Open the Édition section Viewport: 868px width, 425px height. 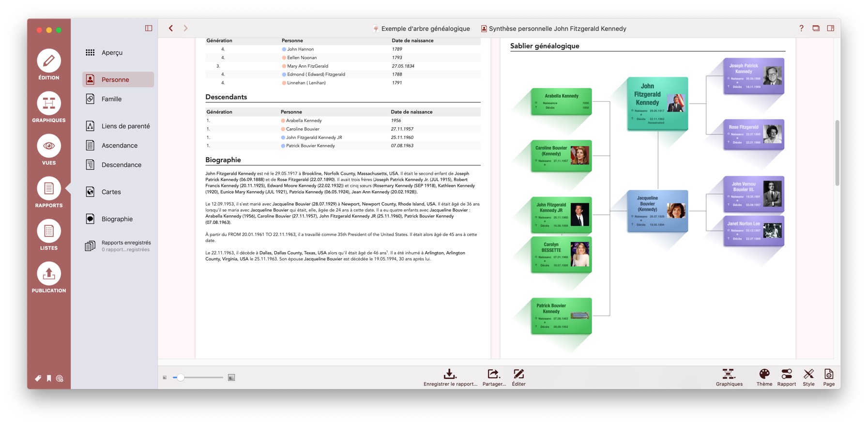coord(49,64)
